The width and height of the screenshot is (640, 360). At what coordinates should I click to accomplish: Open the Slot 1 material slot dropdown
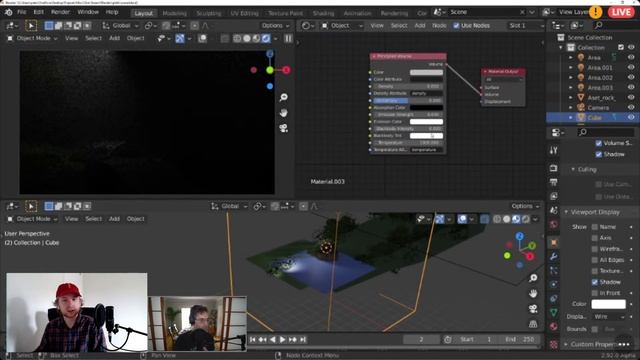tap(526, 26)
